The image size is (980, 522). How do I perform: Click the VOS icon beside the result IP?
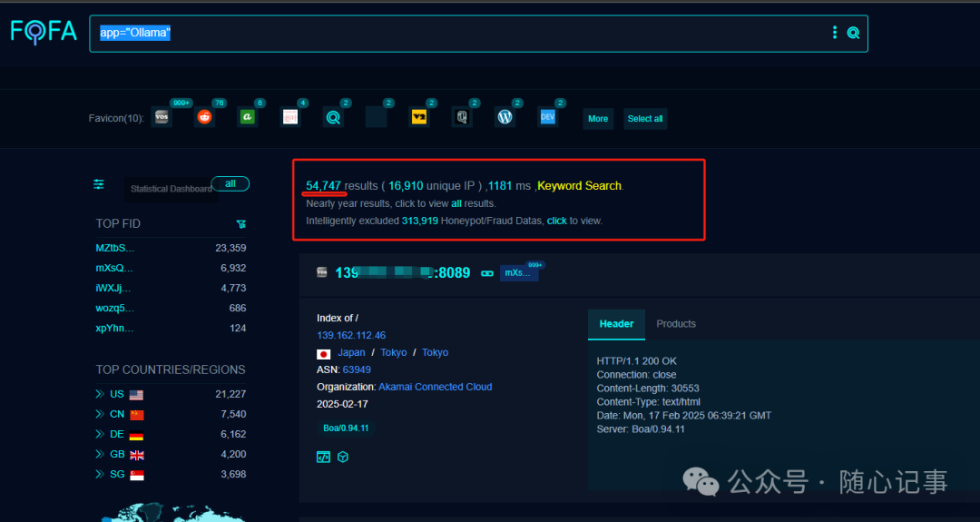tap(322, 272)
